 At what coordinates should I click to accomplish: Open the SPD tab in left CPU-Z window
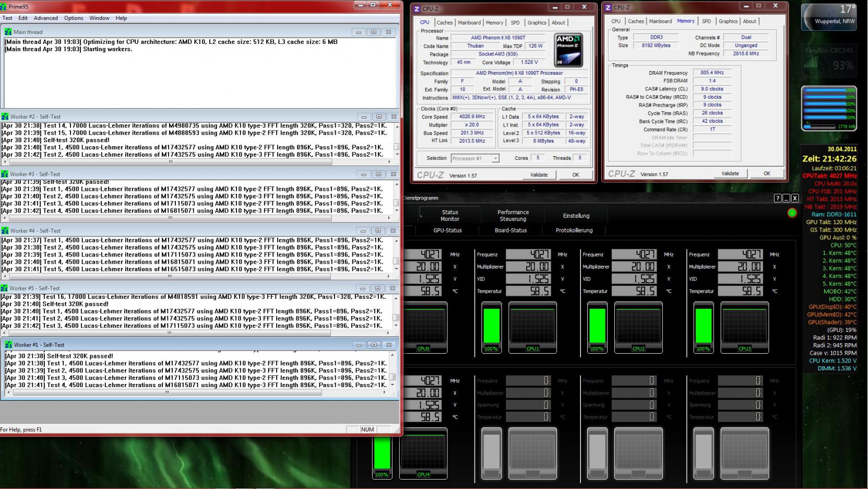click(515, 22)
